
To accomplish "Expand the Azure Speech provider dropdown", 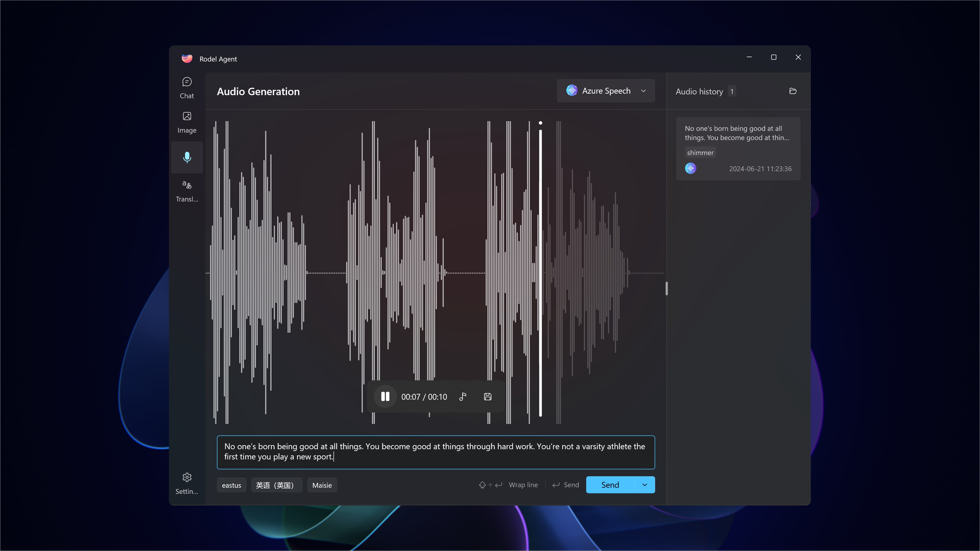I will coord(606,91).
